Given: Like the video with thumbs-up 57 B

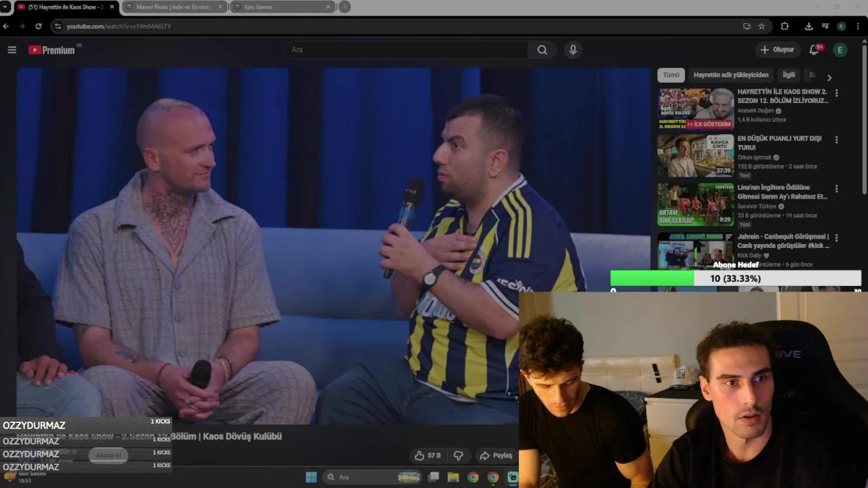Looking at the screenshot, I should (427, 455).
